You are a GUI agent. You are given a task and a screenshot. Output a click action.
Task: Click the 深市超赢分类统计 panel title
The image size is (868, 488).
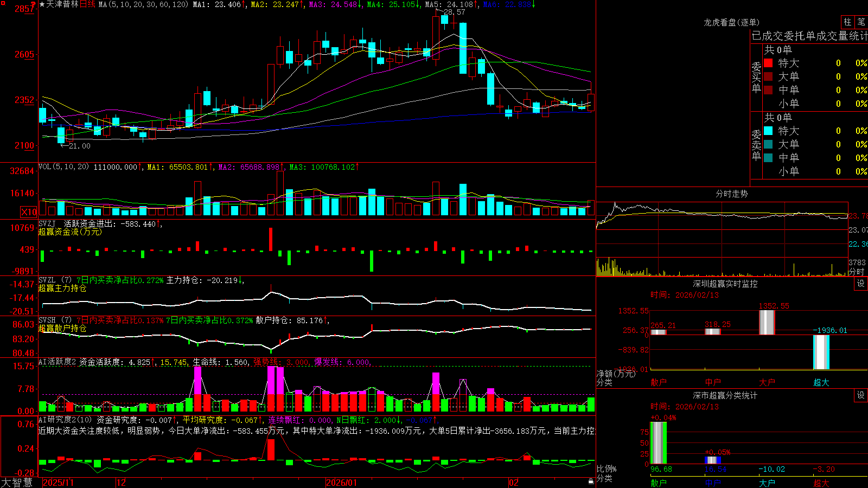tap(725, 395)
